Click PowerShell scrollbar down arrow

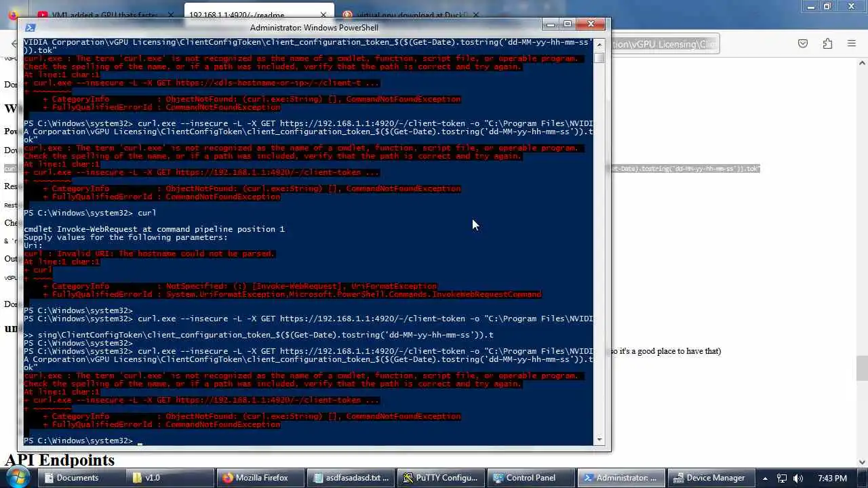click(x=599, y=440)
